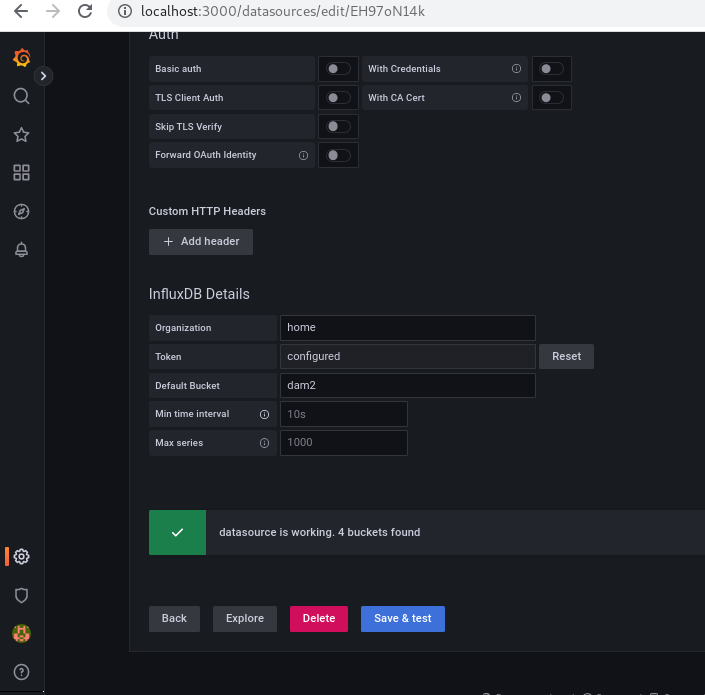Reset the configured token
This screenshot has height=695, width=705.
point(566,357)
